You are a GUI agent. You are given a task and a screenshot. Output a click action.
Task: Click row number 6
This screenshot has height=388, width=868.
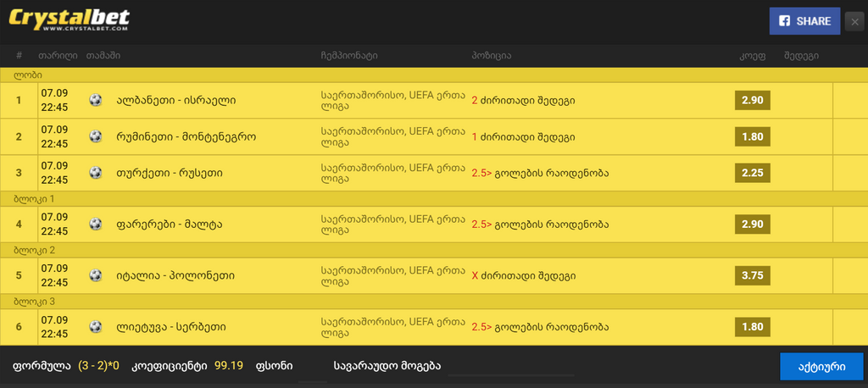tap(19, 327)
